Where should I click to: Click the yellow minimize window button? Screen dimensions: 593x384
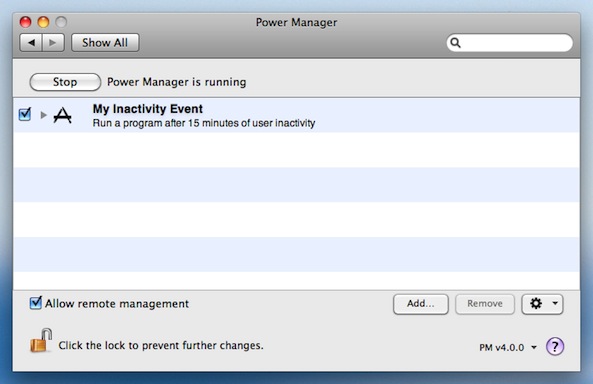pos(43,22)
